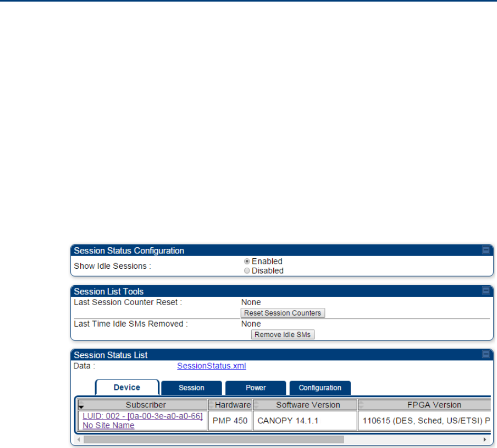The image size is (497, 448).
Task: Switch to the Power tab
Action: point(255,388)
